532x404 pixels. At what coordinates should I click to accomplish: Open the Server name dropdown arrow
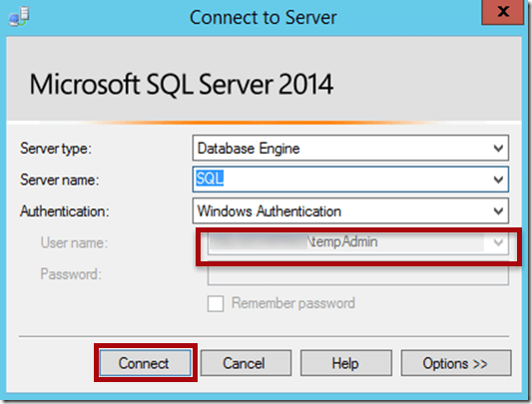click(x=498, y=180)
